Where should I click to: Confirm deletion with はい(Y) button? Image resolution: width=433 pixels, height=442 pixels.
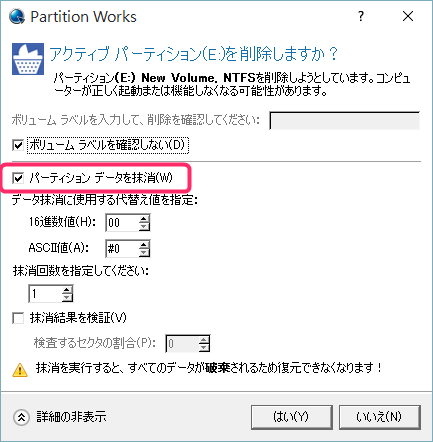point(292,417)
